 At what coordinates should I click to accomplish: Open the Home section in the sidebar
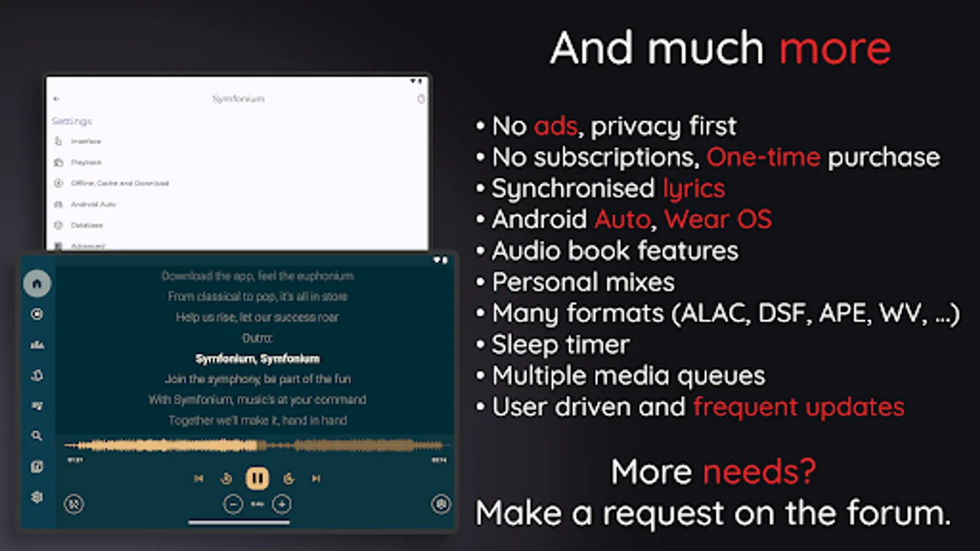coord(37,283)
